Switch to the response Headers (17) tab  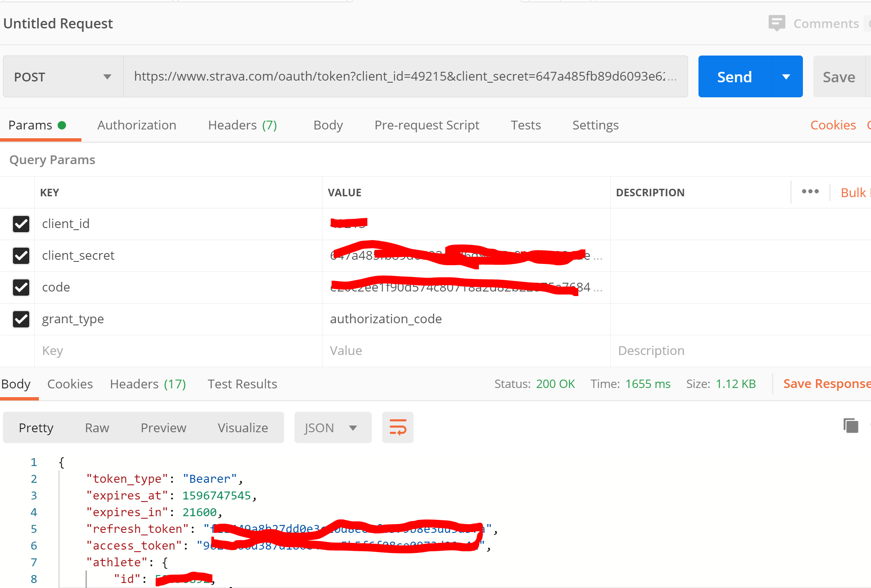coord(148,384)
